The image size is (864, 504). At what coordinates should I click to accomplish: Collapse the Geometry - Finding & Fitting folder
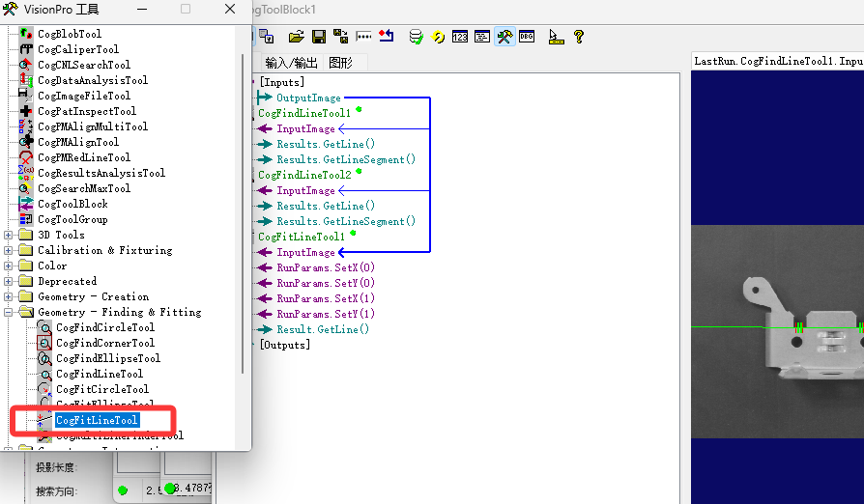9,312
